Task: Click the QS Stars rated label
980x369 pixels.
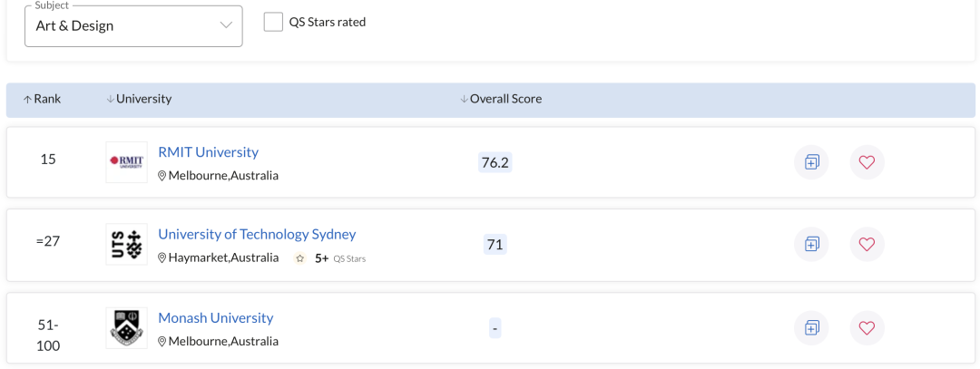Action: (x=328, y=22)
